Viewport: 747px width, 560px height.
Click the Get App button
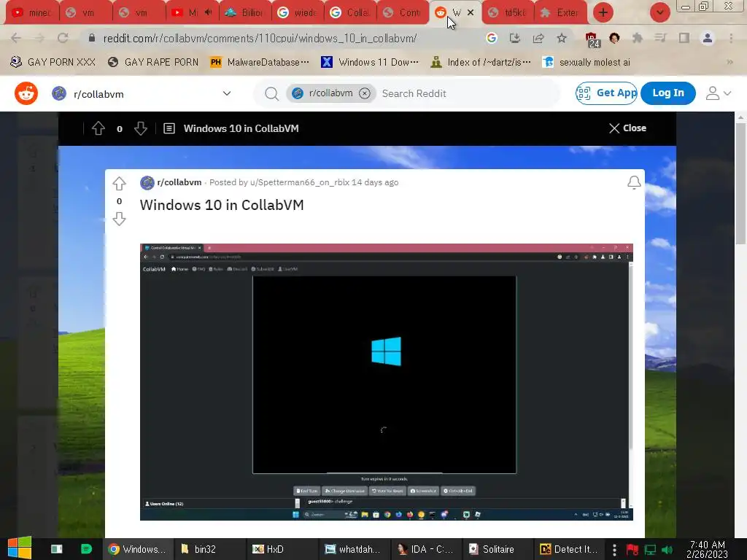click(x=606, y=93)
